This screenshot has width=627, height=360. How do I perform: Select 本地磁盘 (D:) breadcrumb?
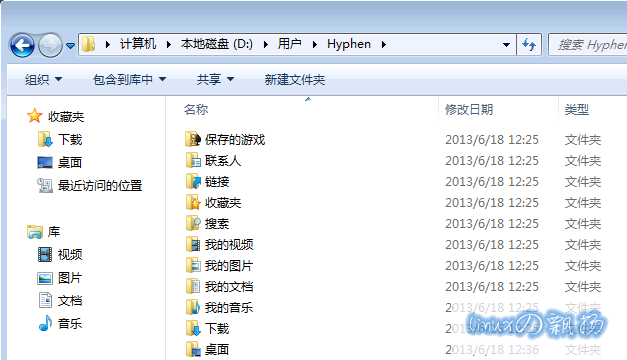click(x=216, y=44)
